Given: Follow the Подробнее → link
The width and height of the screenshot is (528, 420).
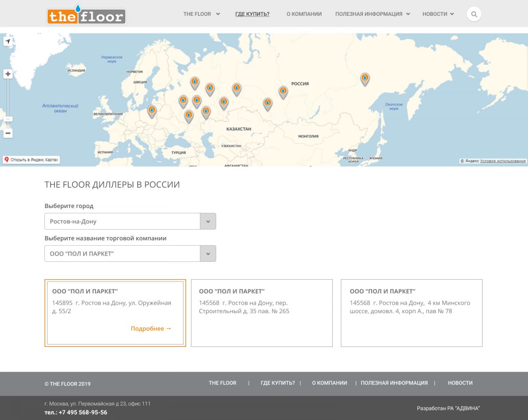Looking at the screenshot, I should (151, 329).
